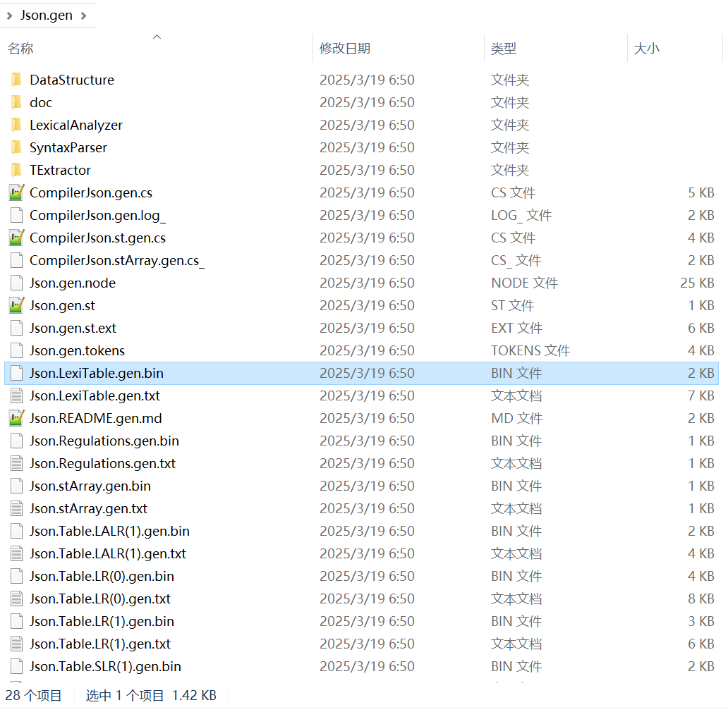Click the Json.LexiTable.gen.bin file icon
Viewport: 728px width, 712px height.
pos(16,374)
